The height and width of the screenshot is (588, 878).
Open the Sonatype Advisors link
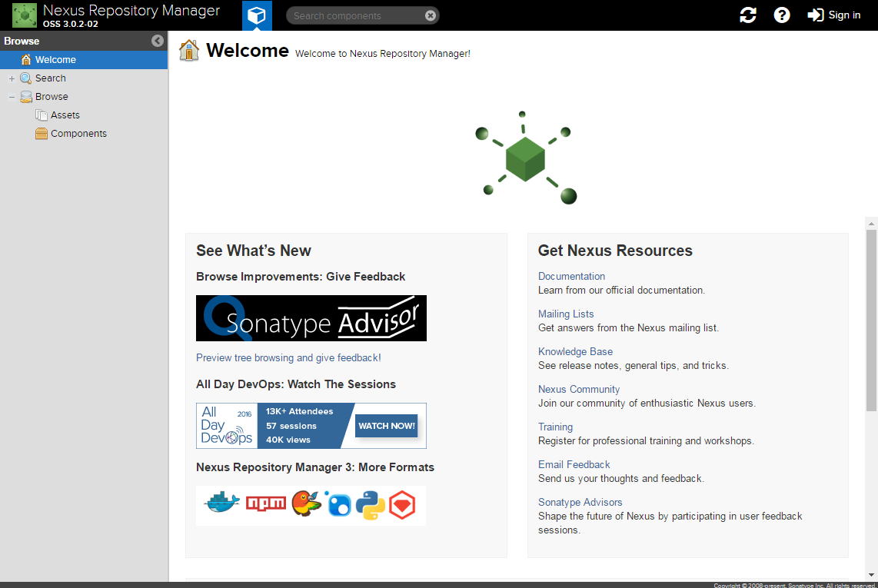tap(580, 503)
